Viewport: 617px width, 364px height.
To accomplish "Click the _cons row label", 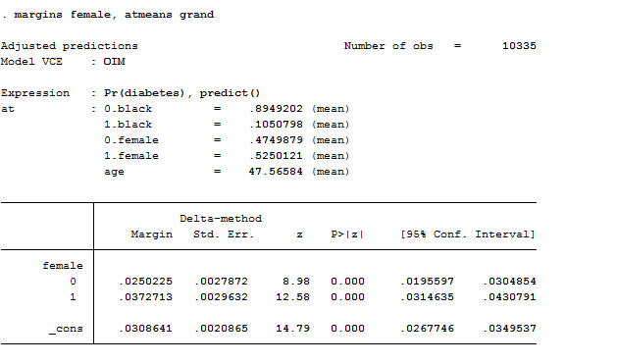I will 66,329.
